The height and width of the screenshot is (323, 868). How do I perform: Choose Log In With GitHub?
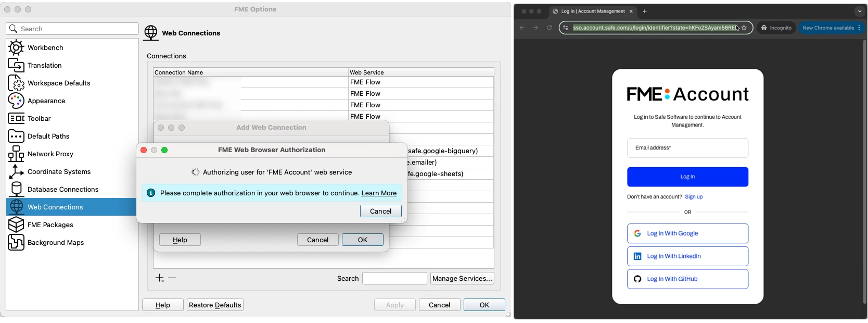pyautogui.click(x=687, y=279)
